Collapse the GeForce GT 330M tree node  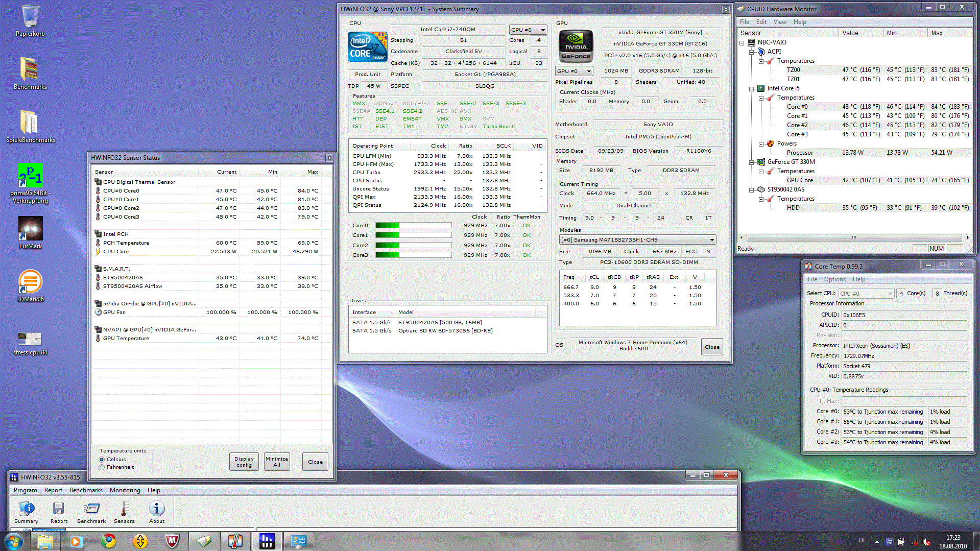click(751, 162)
